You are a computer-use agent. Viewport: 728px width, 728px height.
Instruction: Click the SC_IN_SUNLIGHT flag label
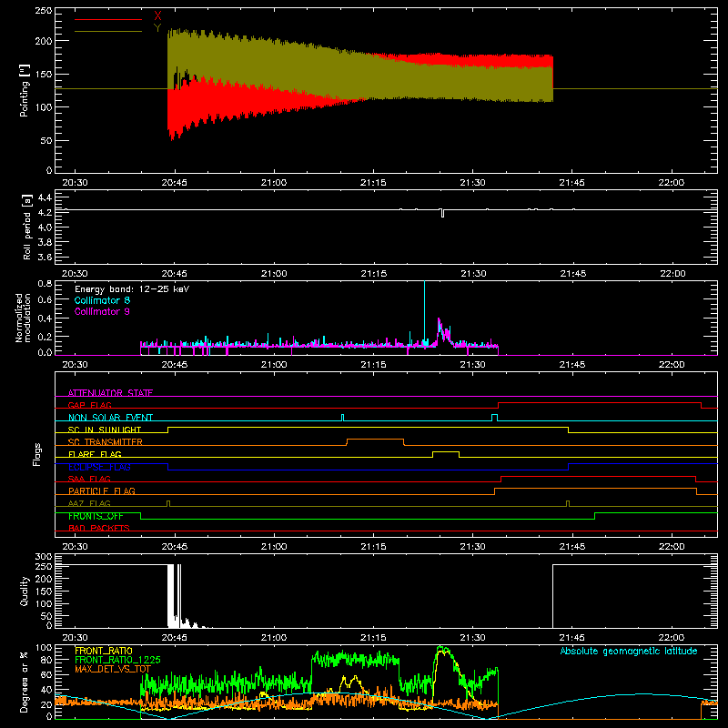click(x=105, y=430)
